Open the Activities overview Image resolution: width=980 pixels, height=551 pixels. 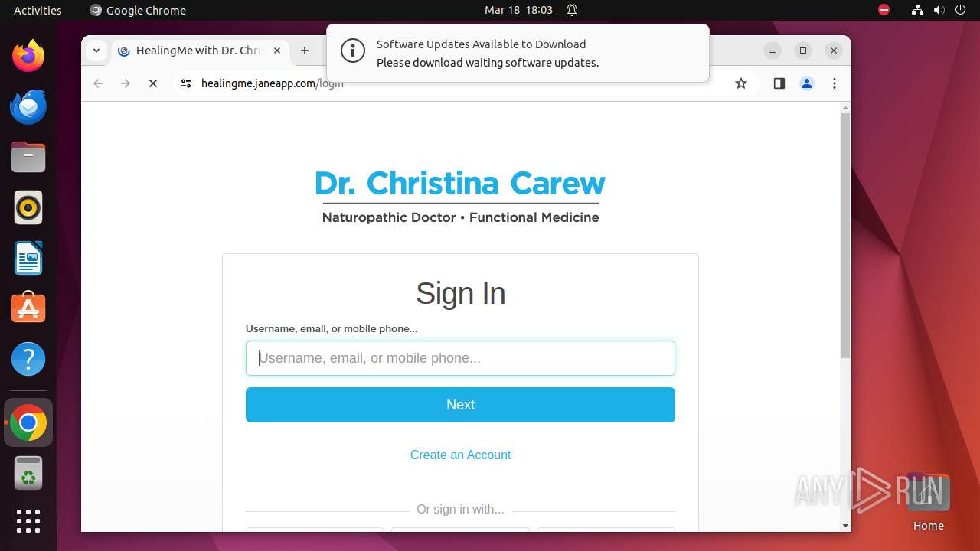pos(38,10)
